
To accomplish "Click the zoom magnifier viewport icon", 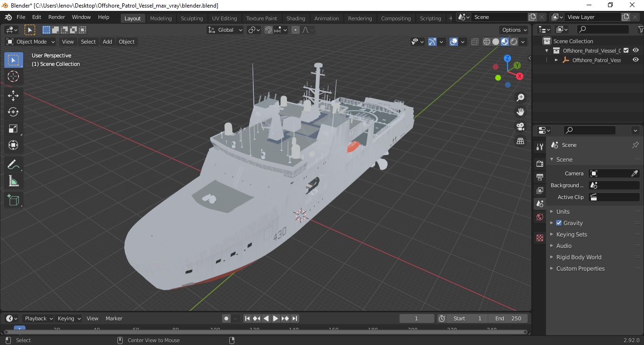I will coord(520,98).
